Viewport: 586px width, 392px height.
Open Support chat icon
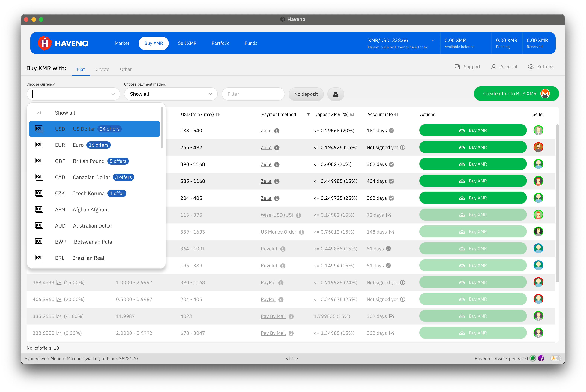[x=457, y=67]
